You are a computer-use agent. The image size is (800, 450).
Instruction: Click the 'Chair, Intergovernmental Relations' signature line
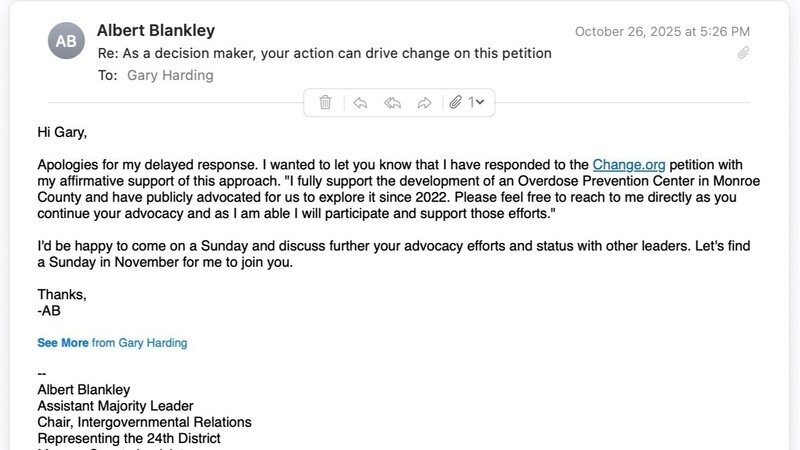[x=144, y=422]
